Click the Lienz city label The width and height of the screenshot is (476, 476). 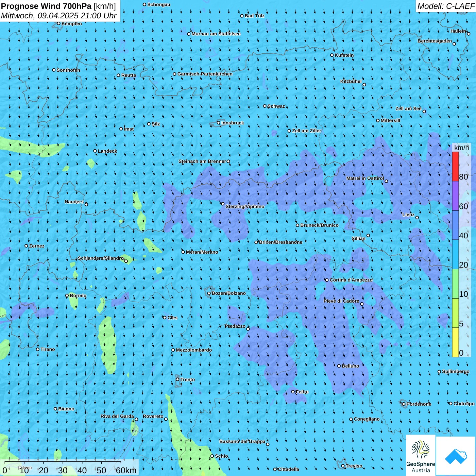(408, 215)
